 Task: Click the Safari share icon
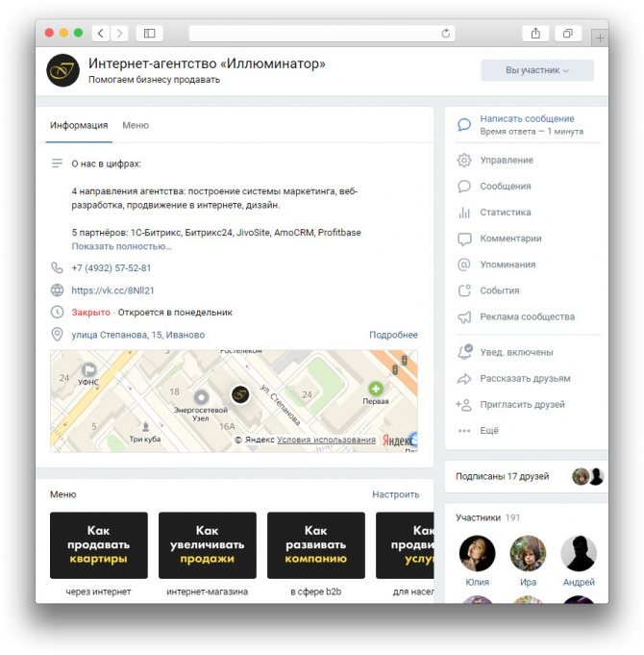pos(535,33)
